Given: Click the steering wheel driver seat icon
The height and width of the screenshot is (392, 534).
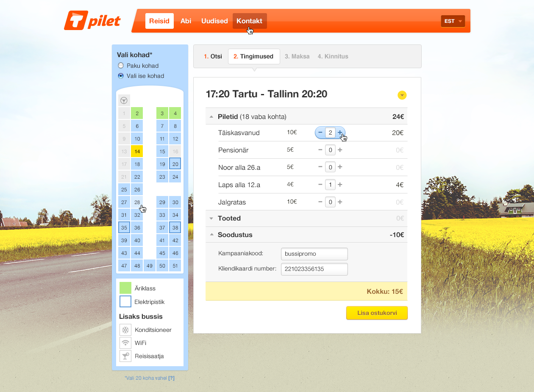Looking at the screenshot, I should (124, 100).
